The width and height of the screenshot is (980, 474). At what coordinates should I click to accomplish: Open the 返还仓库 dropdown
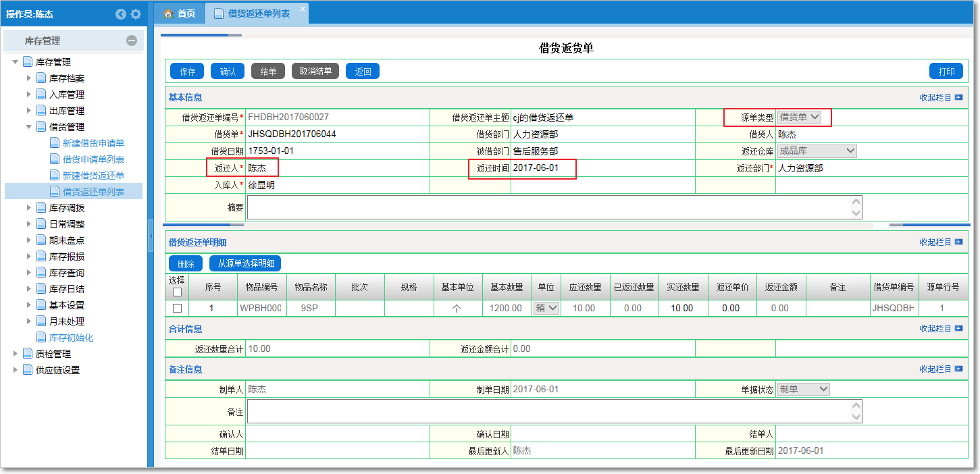coord(817,151)
